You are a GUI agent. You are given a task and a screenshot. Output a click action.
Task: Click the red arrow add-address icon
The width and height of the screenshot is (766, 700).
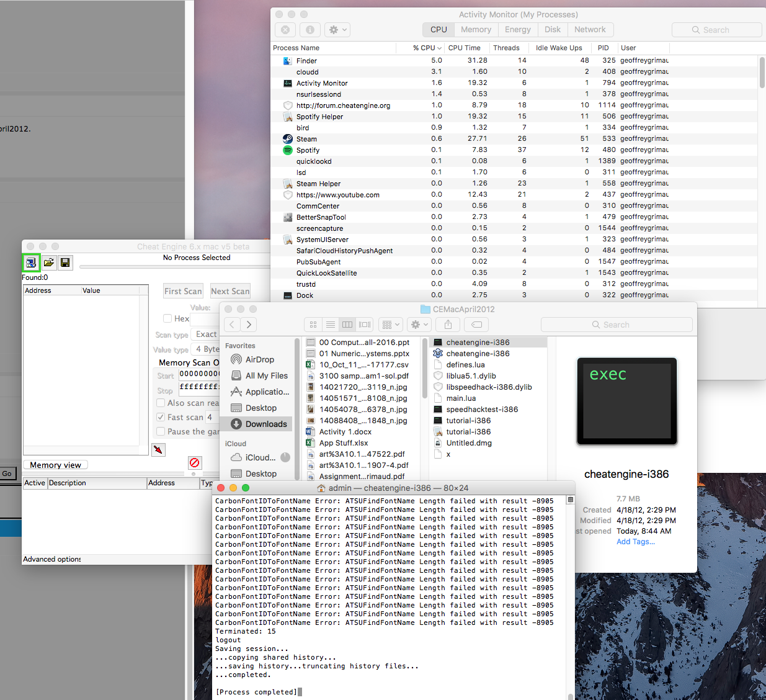[x=159, y=449]
